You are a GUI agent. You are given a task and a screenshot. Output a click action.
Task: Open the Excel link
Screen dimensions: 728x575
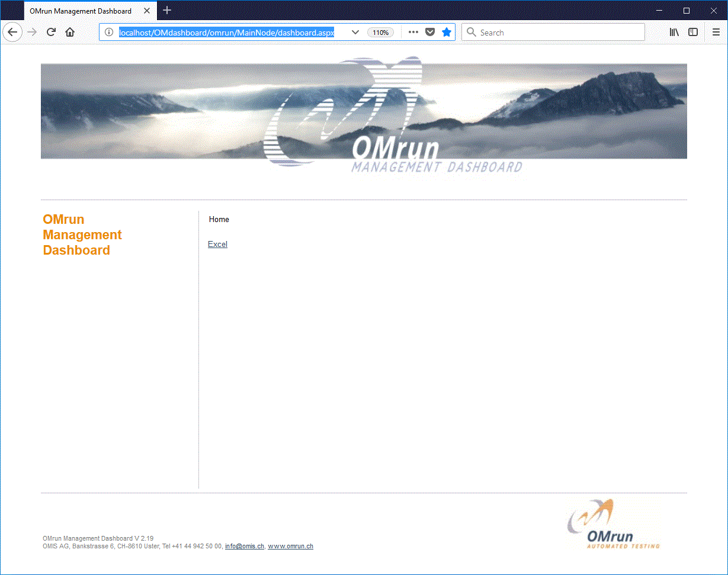pos(217,244)
